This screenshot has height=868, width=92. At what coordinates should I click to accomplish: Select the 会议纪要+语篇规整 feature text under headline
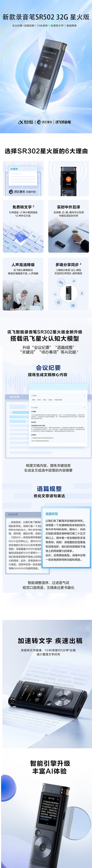24,26
